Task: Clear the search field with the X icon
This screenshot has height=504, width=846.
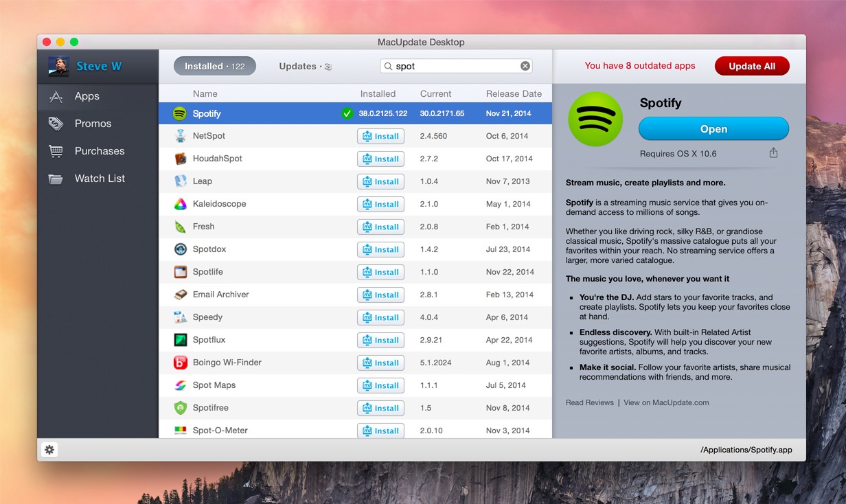Action: click(x=525, y=66)
